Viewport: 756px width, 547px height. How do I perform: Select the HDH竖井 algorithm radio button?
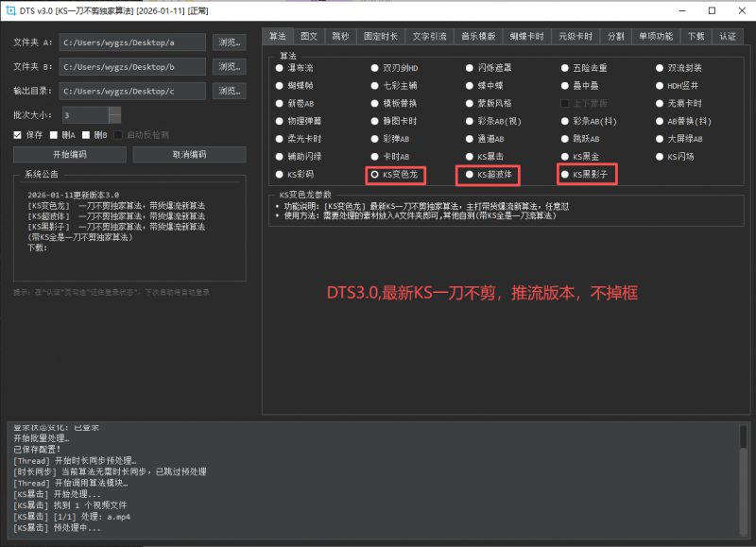661,85
